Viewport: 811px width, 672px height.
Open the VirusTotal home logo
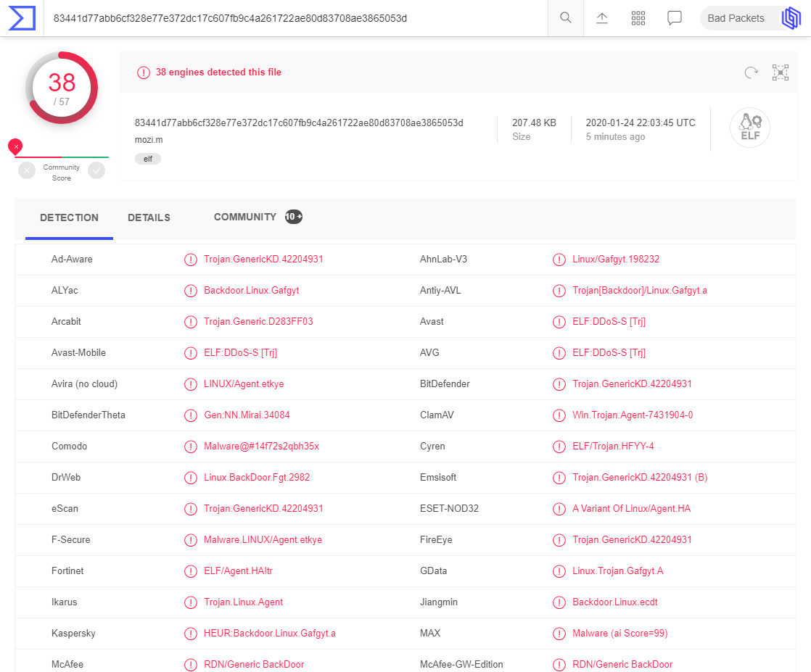[22, 18]
